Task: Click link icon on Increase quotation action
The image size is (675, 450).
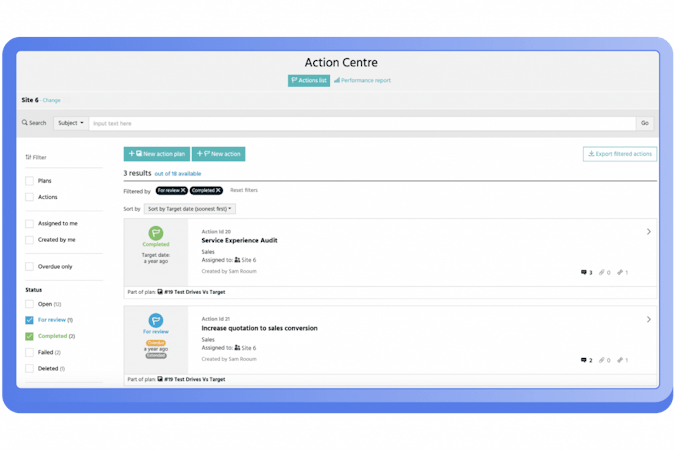Action: [x=620, y=360]
